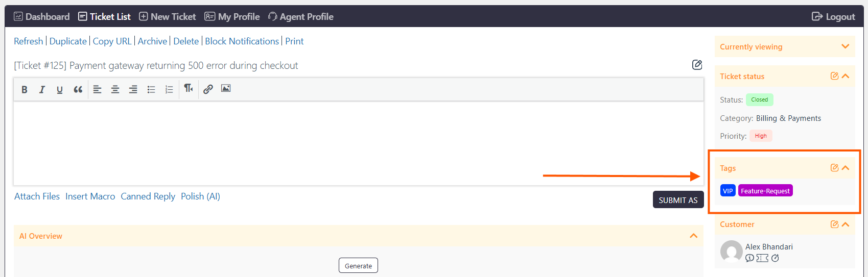This screenshot has height=277, width=868.
Task: Insert a numbered list
Action: [169, 89]
